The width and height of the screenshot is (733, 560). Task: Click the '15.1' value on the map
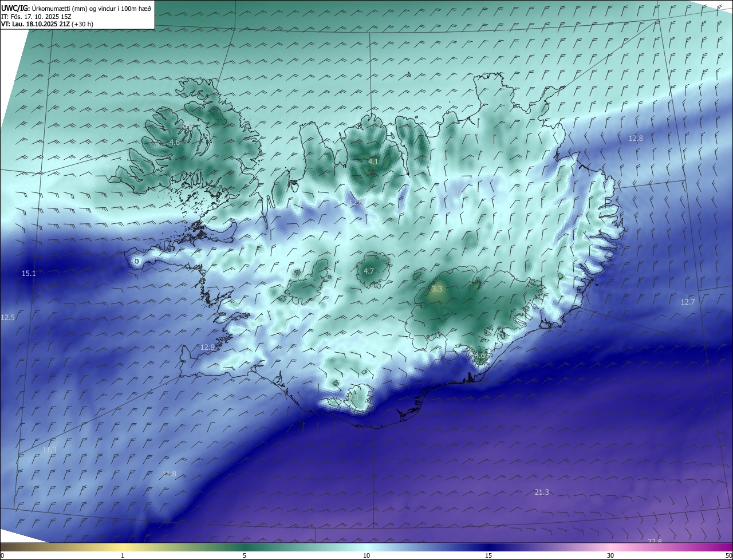coord(29,274)
